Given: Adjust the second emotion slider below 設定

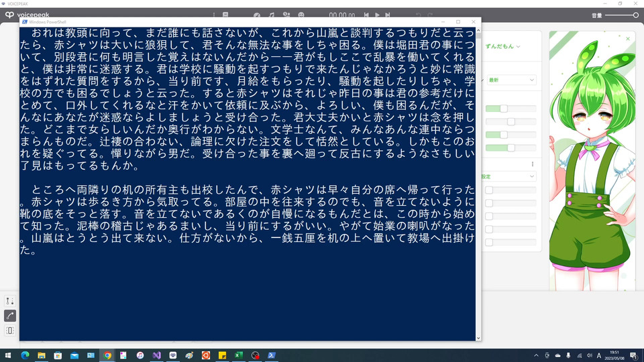Looking at the screenshot, I should 489,203.
